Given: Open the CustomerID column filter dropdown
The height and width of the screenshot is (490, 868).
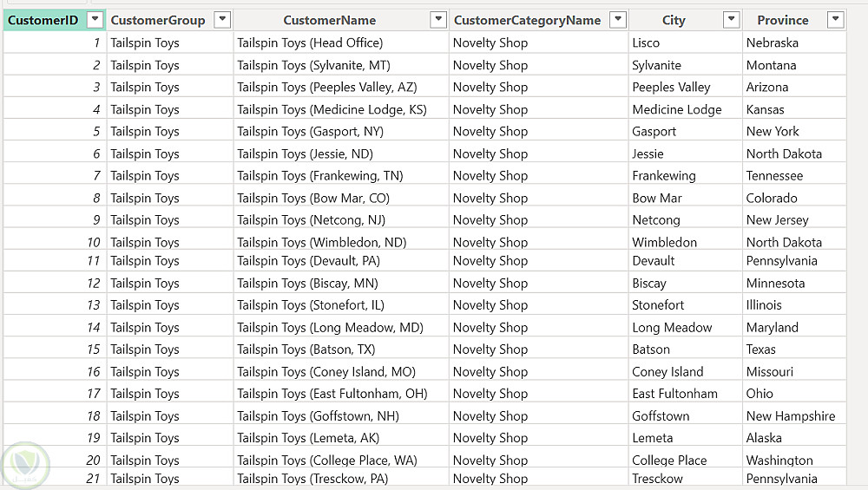Looking at the screenshot, I should click(95, 20).
